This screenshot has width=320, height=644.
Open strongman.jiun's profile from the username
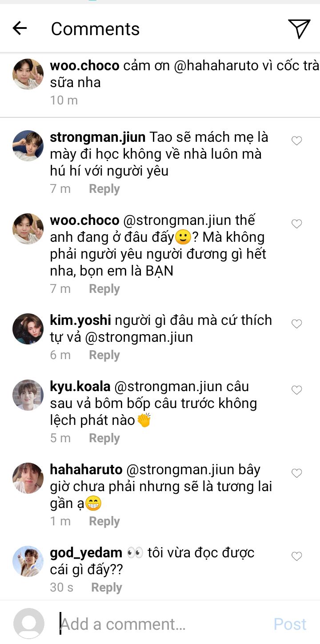click(x=97, y=137)
